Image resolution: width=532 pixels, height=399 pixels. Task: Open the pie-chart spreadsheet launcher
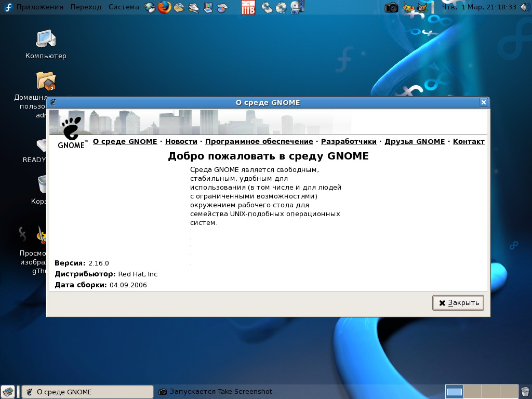click(x=222, y=7)
